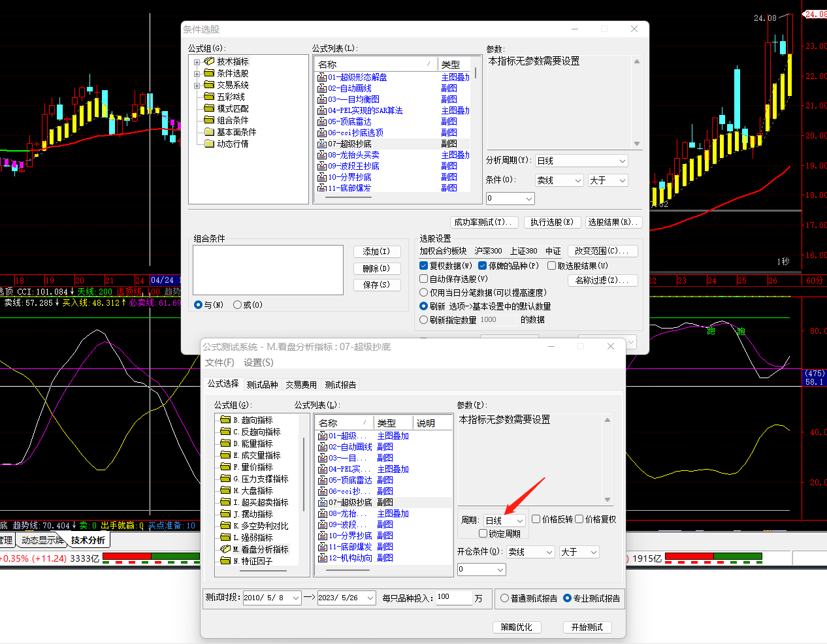Click the G.压力支撑指标 folder icon
This screenshot has width=827, height=644.
coord(225,479)
